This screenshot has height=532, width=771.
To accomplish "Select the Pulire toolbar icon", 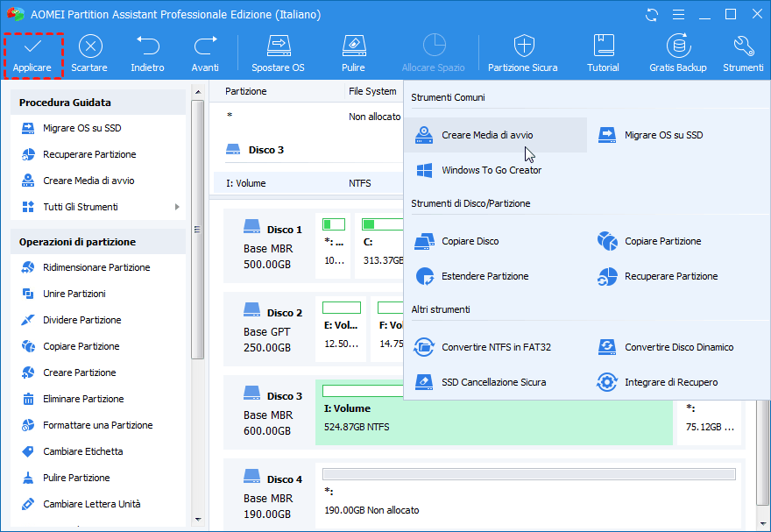I will (353, 53).
